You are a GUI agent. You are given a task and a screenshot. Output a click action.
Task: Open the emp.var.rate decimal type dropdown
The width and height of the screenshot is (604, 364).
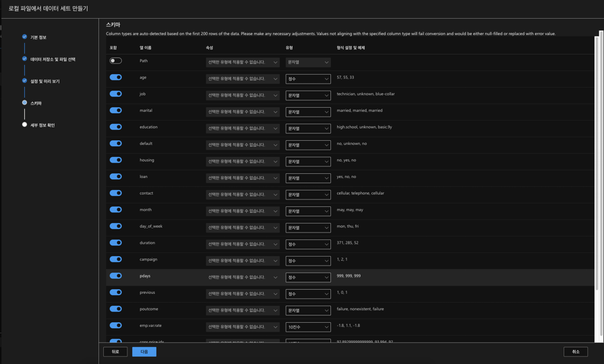point(308,328)
